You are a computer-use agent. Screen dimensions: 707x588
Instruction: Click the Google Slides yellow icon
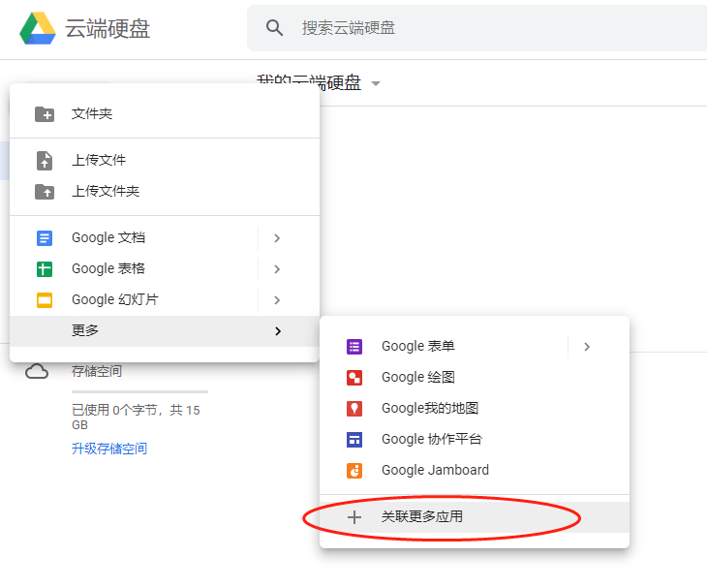45,300
